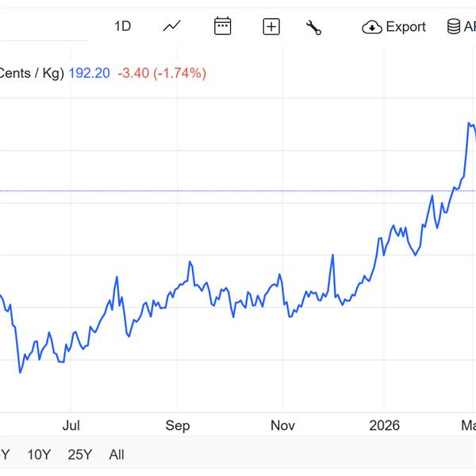Open the calendar date range picker
The height and width of the screenshot is (476, 476).
[223, 26]
